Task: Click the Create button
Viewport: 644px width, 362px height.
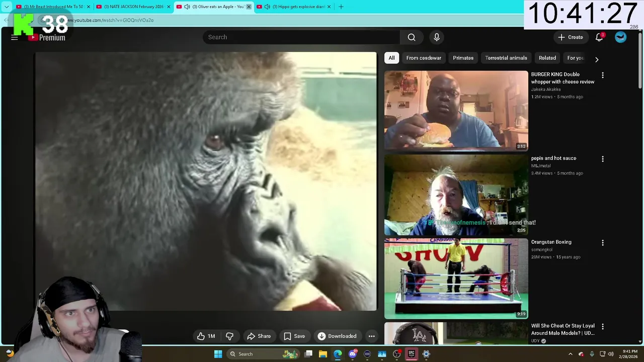Action: [570, 37]
